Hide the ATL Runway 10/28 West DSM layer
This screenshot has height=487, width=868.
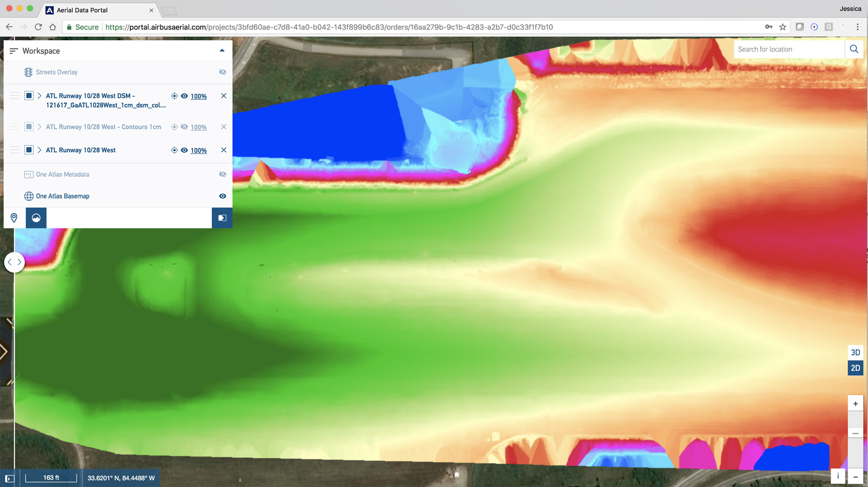(184, 96)
